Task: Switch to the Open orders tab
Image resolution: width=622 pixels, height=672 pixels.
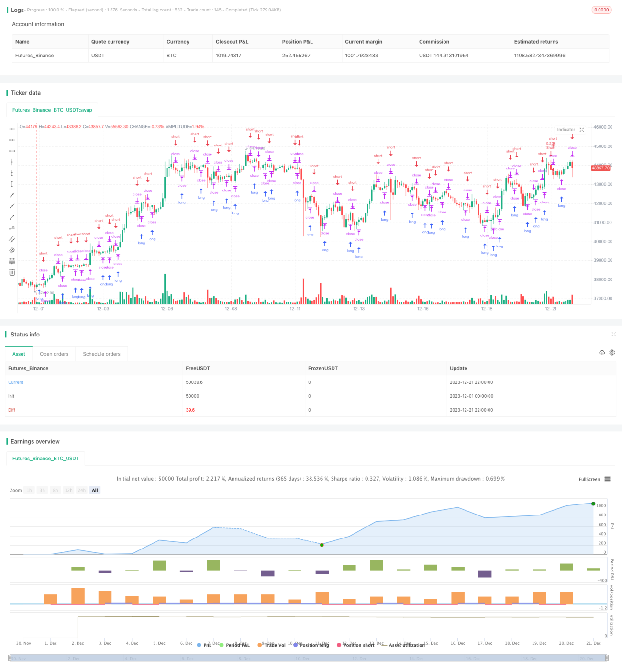Action: click(x=54, y=354)
